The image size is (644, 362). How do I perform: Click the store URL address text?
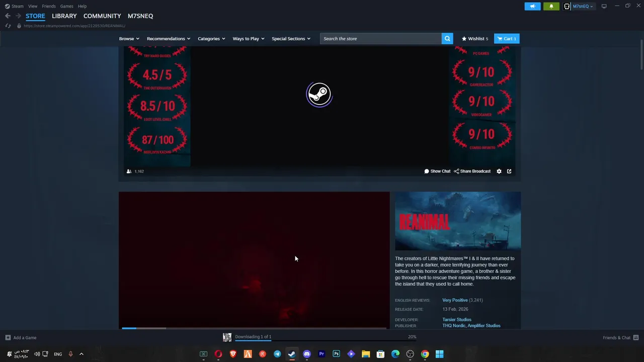(x=74, y=26)
